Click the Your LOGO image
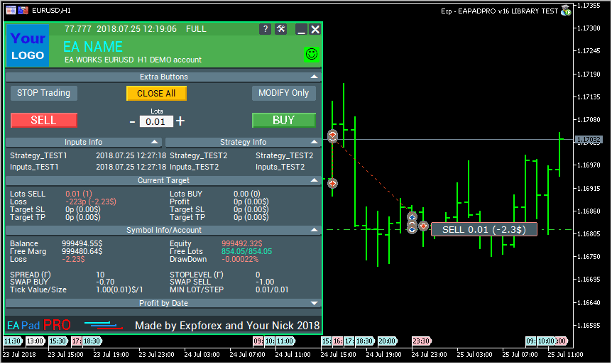This screenshot has height=364, width=612. pos(28,46)
